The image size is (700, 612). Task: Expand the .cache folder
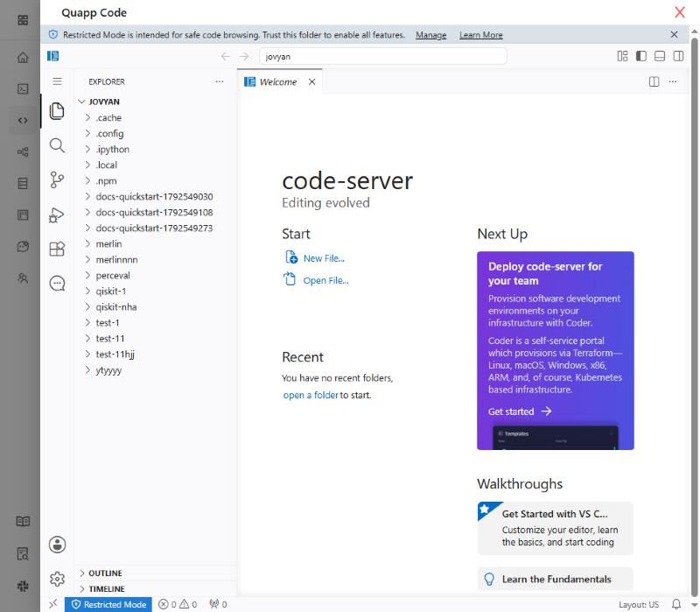pyautogui.click(x=88, y=117)
